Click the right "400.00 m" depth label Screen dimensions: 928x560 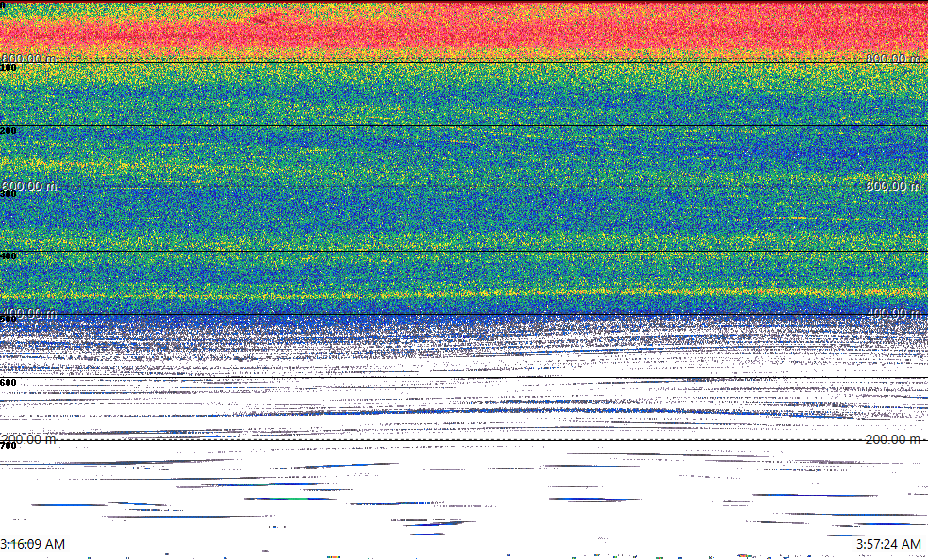click(895, 313)
